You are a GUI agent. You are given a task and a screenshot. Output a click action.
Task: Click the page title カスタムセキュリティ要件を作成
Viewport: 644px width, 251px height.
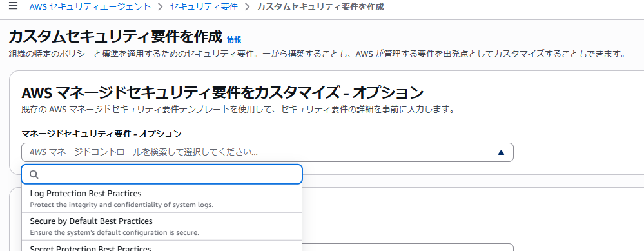115,36
